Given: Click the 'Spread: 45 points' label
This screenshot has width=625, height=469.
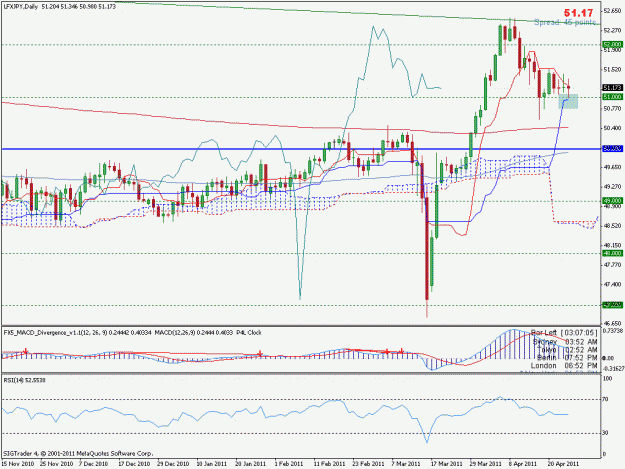Looking at the screenshot, I should 565,22.
